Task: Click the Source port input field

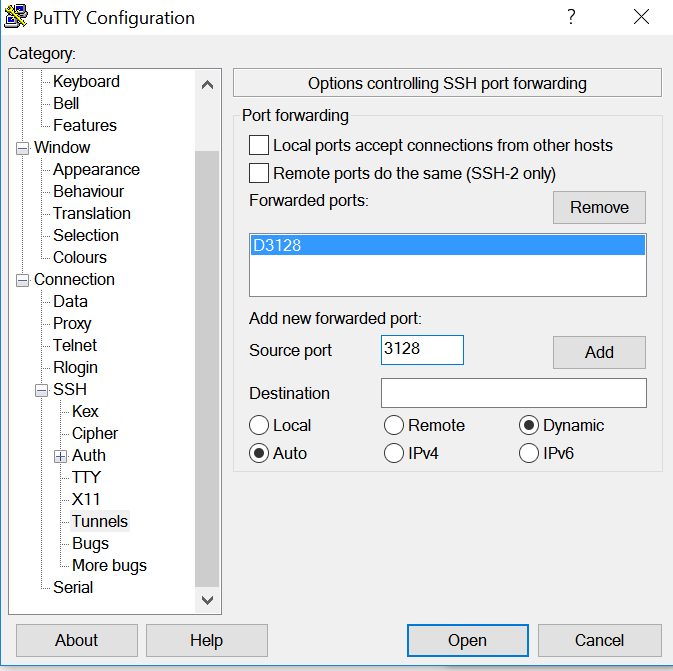Action: [x=422, y=350]
